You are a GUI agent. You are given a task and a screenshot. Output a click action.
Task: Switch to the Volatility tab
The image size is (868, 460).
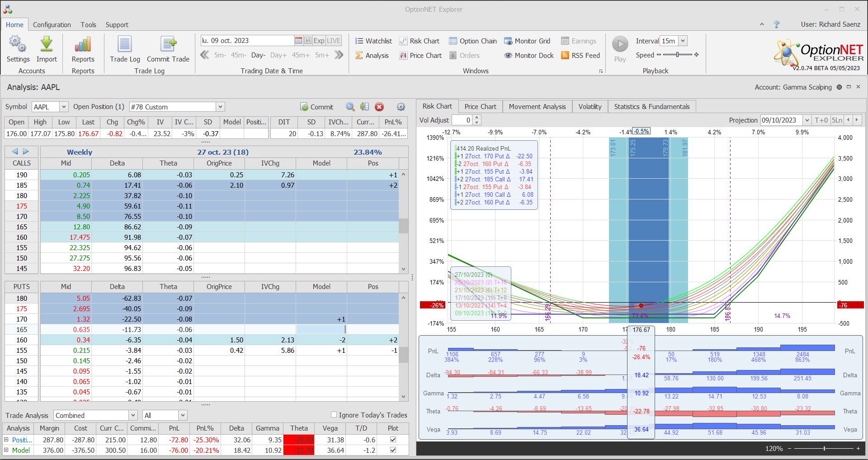click(590, 107)
